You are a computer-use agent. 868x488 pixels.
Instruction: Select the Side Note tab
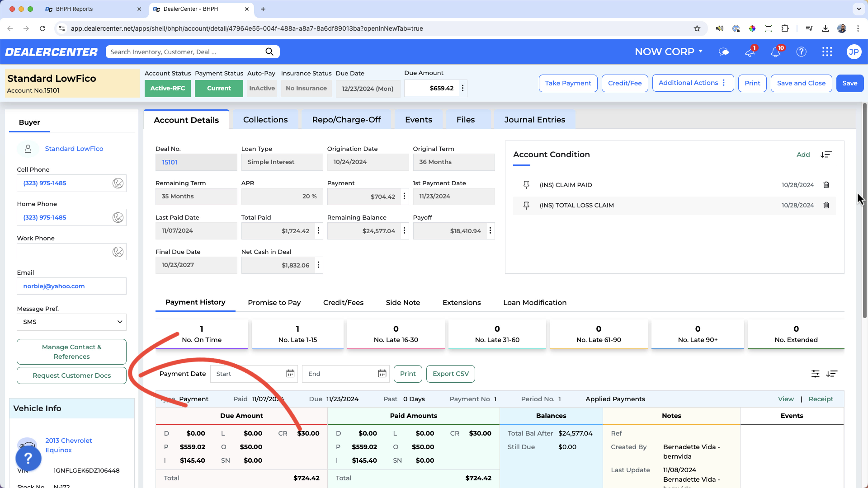pos(403,303)
